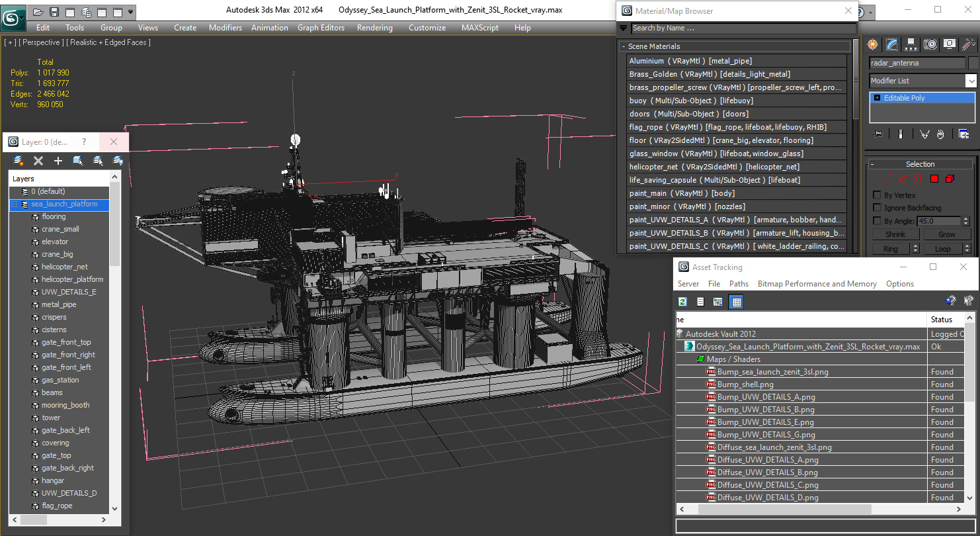
Task: Open the Rendering menu
Action: 374,28
